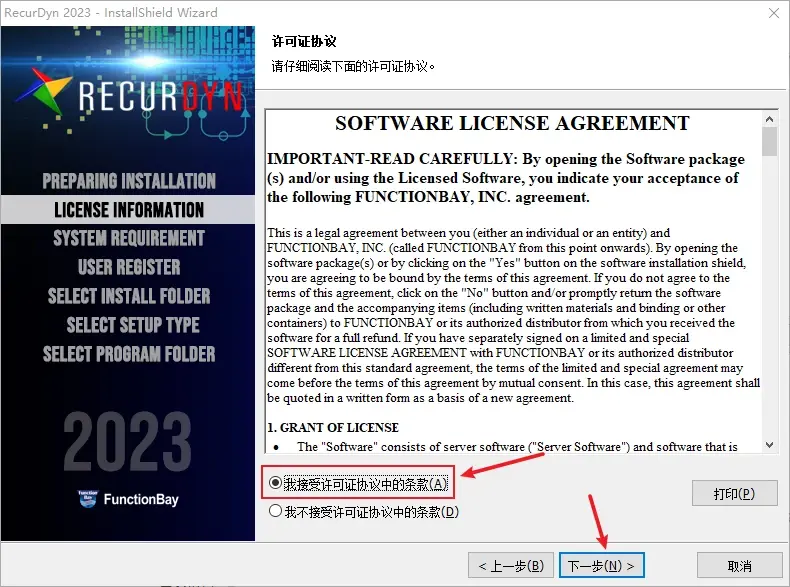
Task: Click the USER REGISTER sidebar step
Action: pyautogui.click(x=129, y=267)
